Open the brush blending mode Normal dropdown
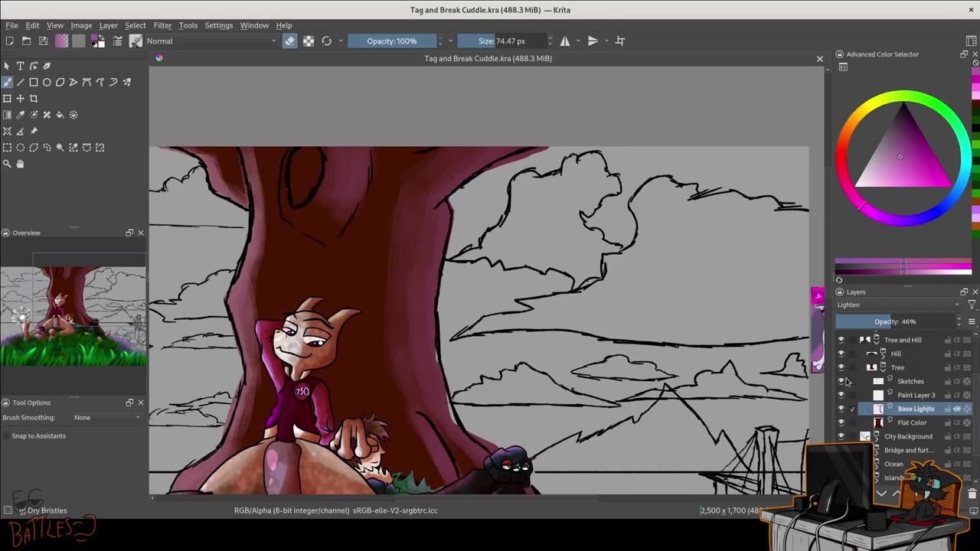 tap(211, 41)
